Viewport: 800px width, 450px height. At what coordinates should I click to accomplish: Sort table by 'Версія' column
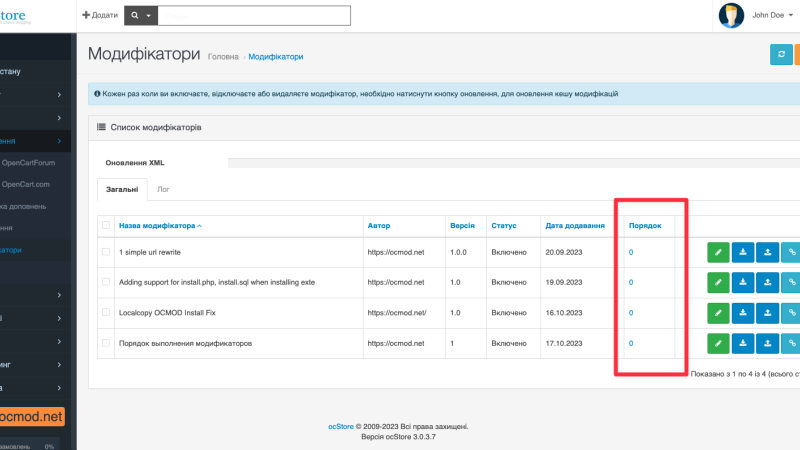462,226
